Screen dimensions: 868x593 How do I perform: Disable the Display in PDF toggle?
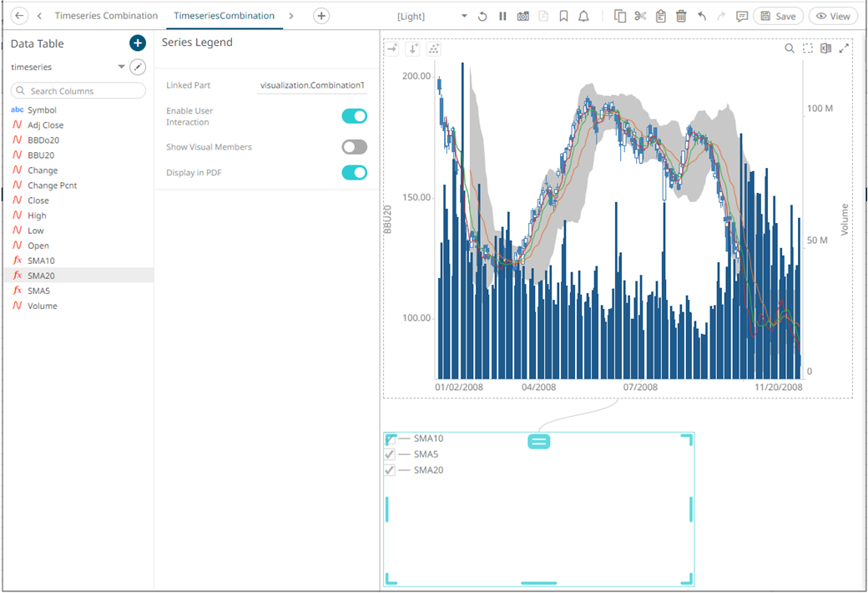click(354, 173)
